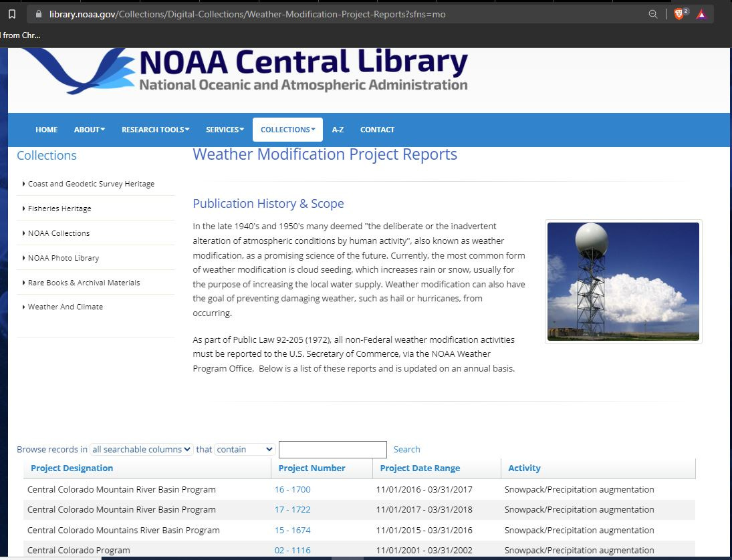Expand Fisheries Heritage sidebar item
This screenshot has width=732, height=560.
pyautogui.click(x=59, y=208)
